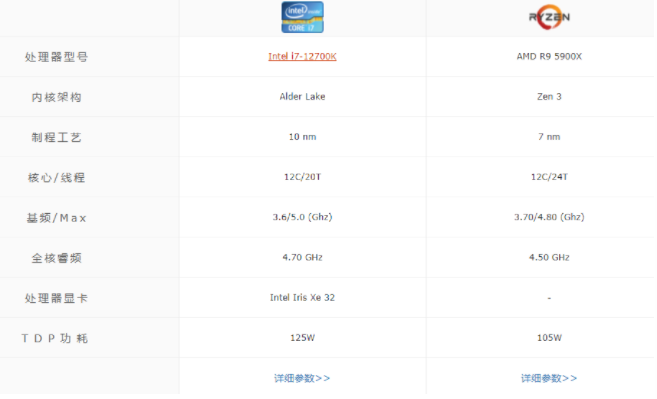657x399 pixels.
Task: Open detailed specs link under Intel column
Action: [302, 378]
